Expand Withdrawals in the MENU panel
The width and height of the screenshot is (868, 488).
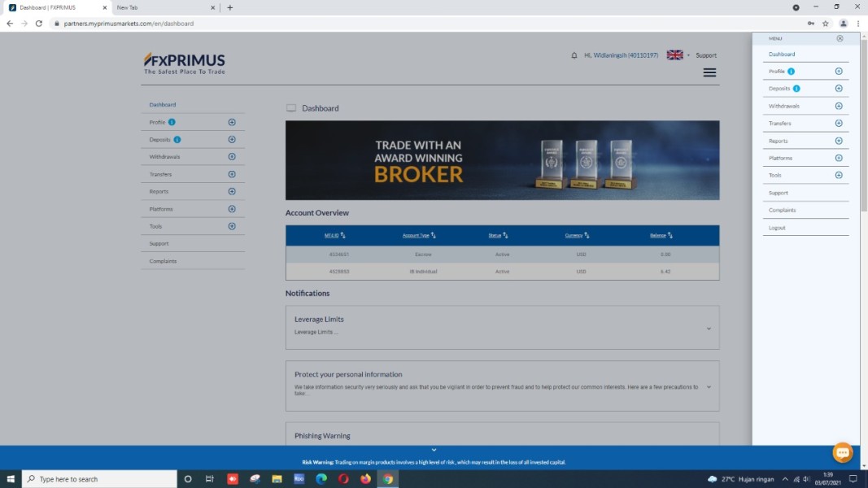(839, 106)
